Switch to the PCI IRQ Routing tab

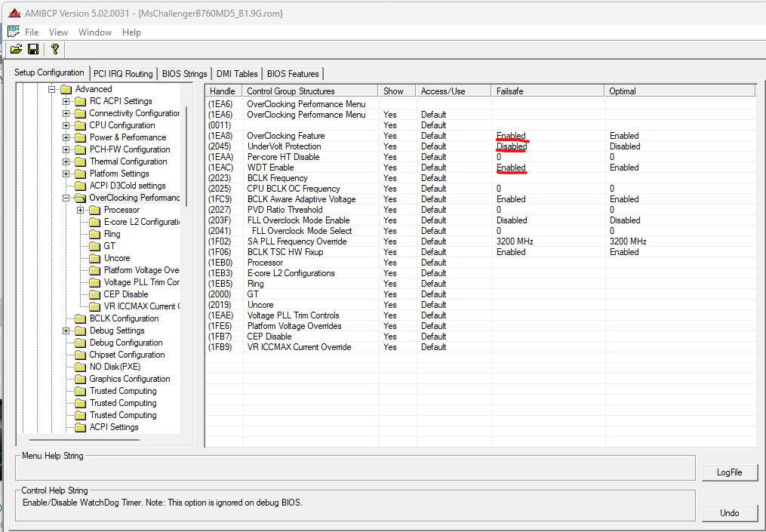pyautogui.click(x=123, y=74)
